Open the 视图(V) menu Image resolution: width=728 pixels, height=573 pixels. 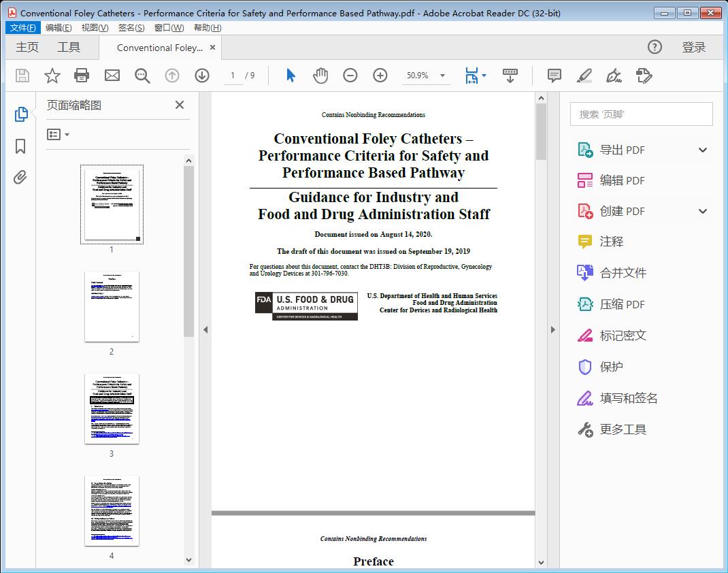pyautogui.click(x=95, y=28)
